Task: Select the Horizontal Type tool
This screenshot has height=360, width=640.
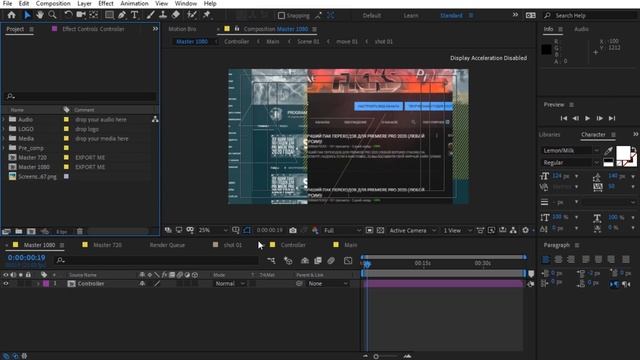Action: 134,15
